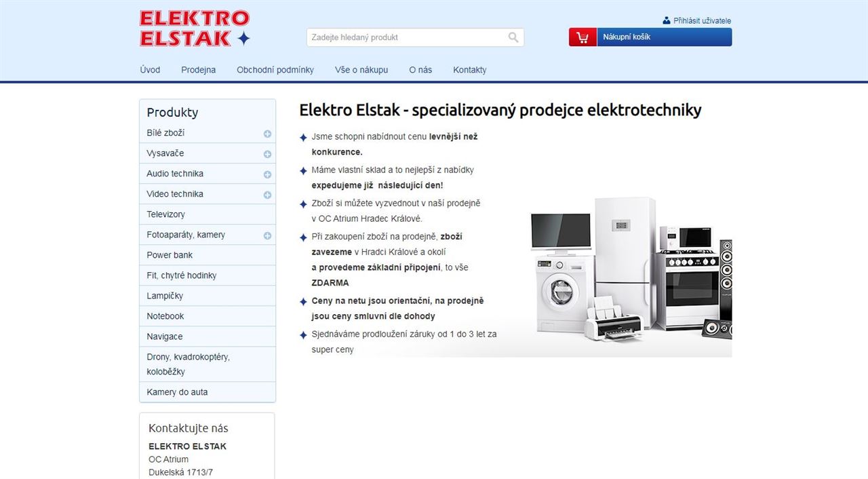Open the Video technika category link
Screen dimensions: 868x479
(x=175, y=194)
